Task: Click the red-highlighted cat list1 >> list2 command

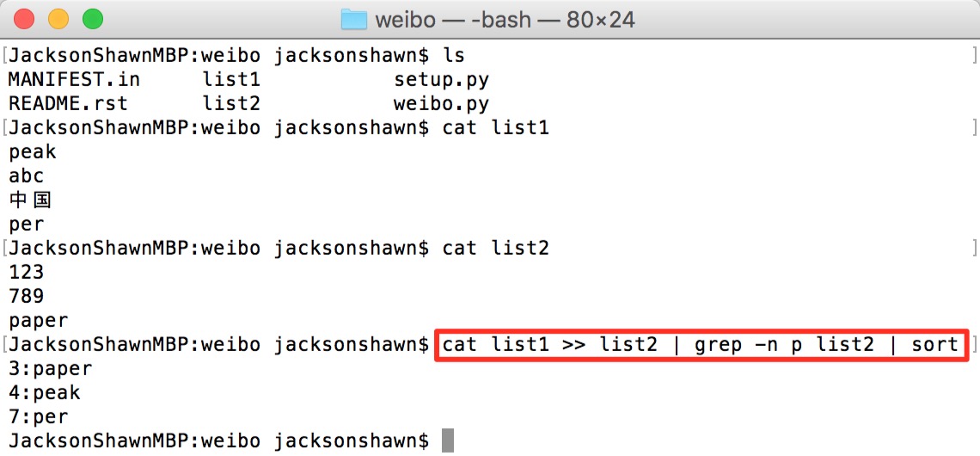Action: (x=700, y=345)
